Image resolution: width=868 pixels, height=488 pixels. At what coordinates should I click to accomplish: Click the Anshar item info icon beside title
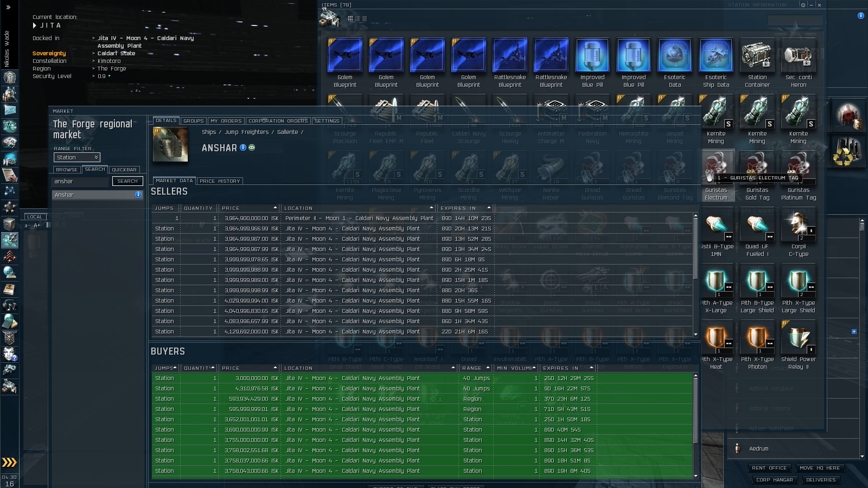[x=243, y=147]
